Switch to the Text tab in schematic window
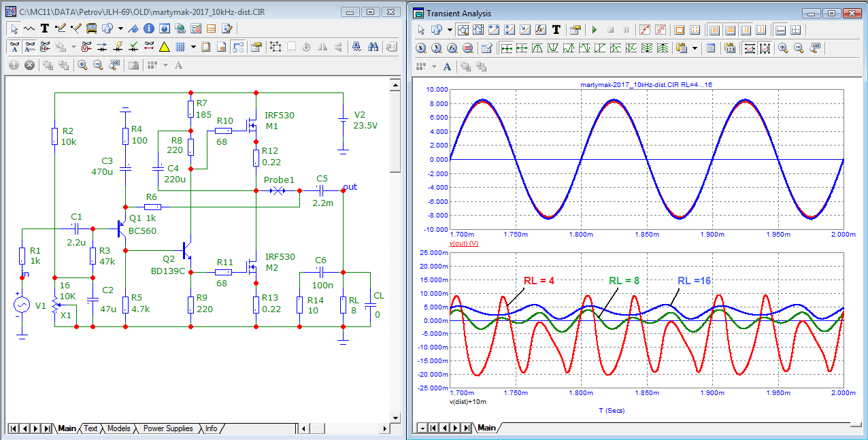Viewport: 868px width, 440px height. 90,428
